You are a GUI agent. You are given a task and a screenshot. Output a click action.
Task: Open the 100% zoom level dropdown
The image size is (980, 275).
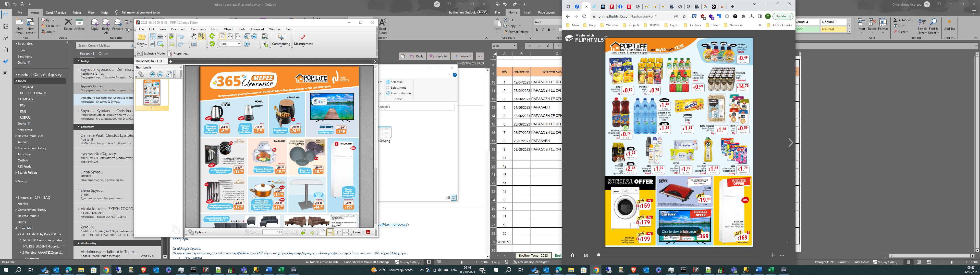(239, 44)
